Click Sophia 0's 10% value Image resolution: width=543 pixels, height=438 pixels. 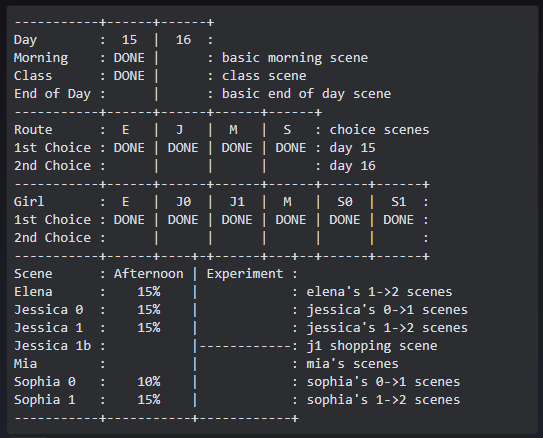(149, 382)
